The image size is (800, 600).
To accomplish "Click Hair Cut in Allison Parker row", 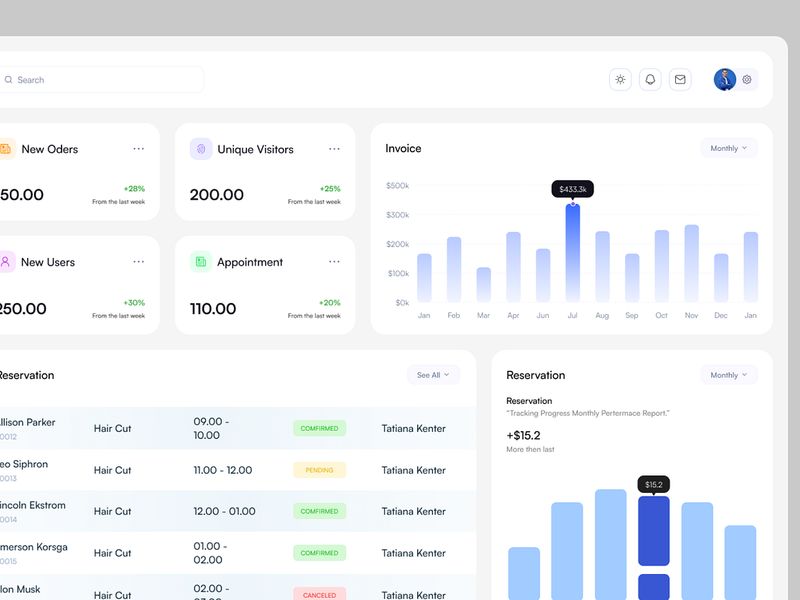I will (x=112, y=429).
